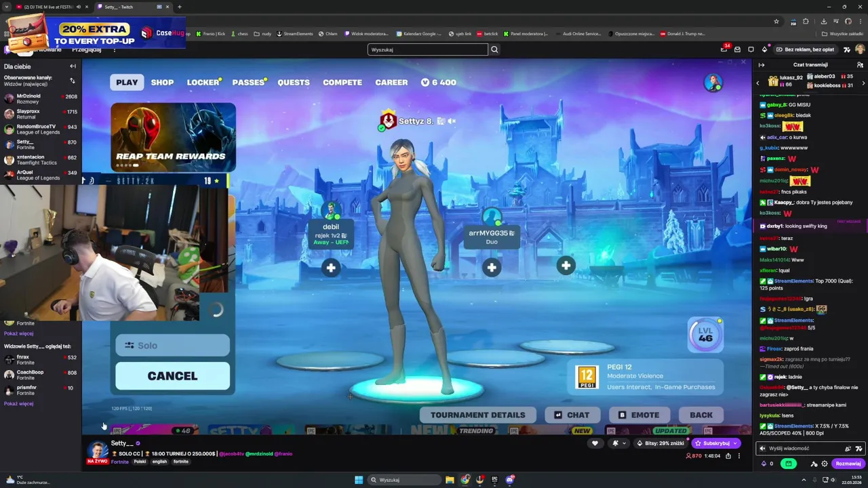Collapse the chat panel arrow icon
Viewport: 868px width, 488px height.
[x=762, y=65]
